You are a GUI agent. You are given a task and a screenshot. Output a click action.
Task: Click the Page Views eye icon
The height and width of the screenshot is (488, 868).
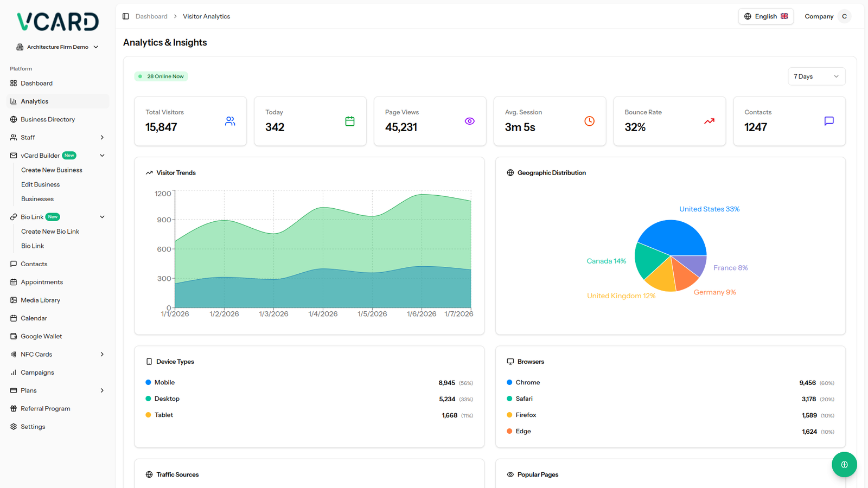(x=469, y=121)
